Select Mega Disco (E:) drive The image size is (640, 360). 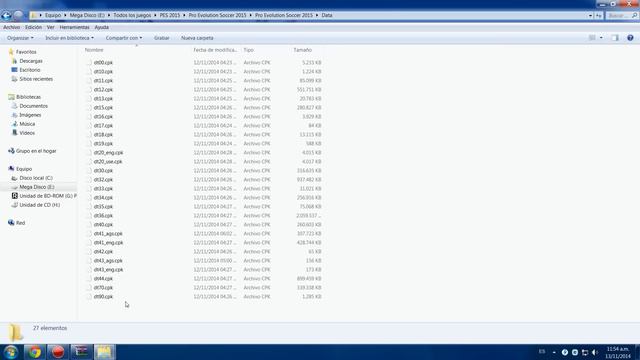[x=37, y=187]
